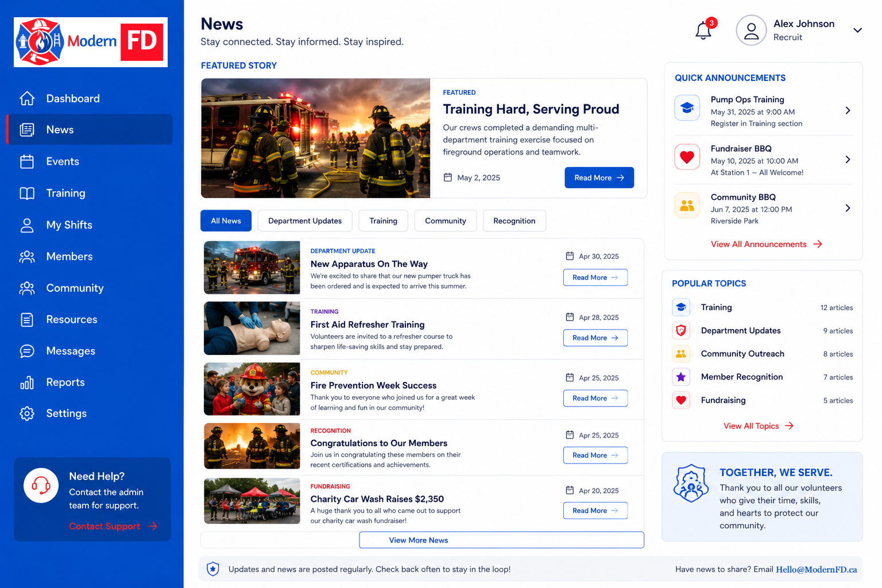Open View All Topics link
Viewport: 882px width, 588px height.
pos(759,426)
